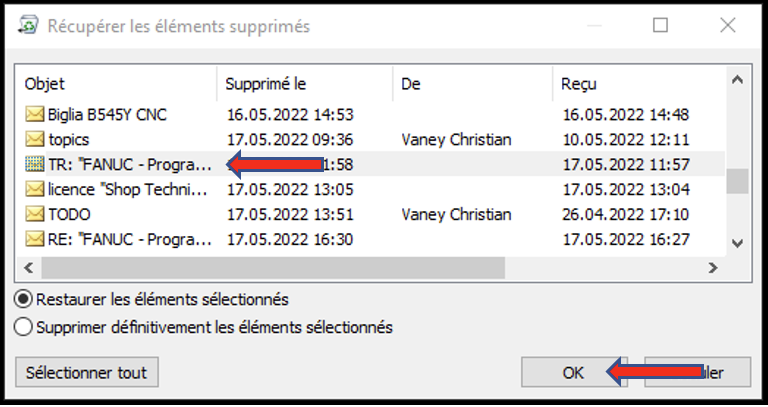Click envelope icon of RE: FANUC item
The width and height of the screenshot is (768, 407).
tap(34, 239)
